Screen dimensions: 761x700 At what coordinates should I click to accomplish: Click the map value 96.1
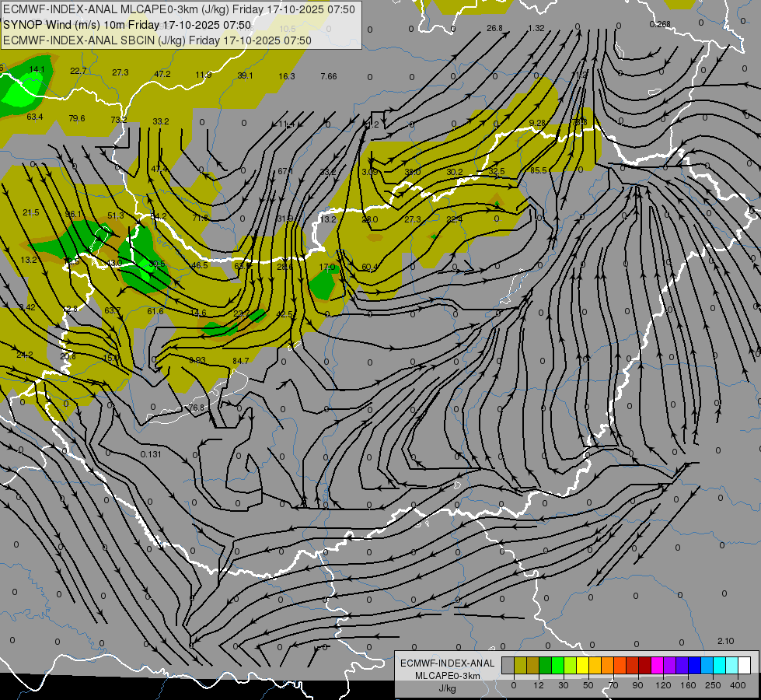click(x=73, y=214)
